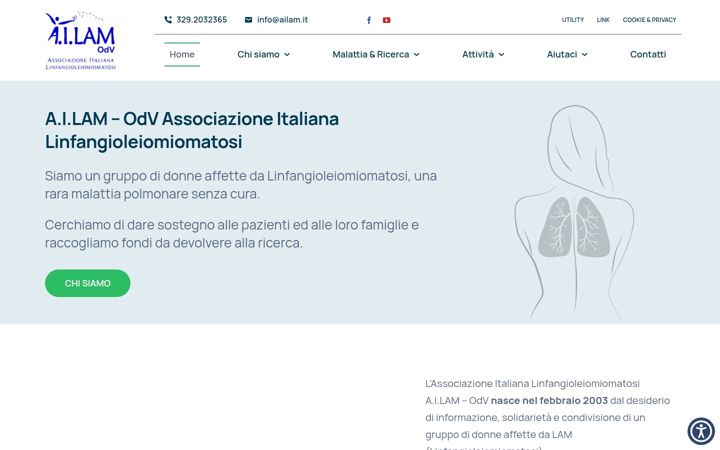This screenshot has width=720, height=450.
Task: Open COOKIE & PRIVACY page
Action: click(x=649, y=20)
